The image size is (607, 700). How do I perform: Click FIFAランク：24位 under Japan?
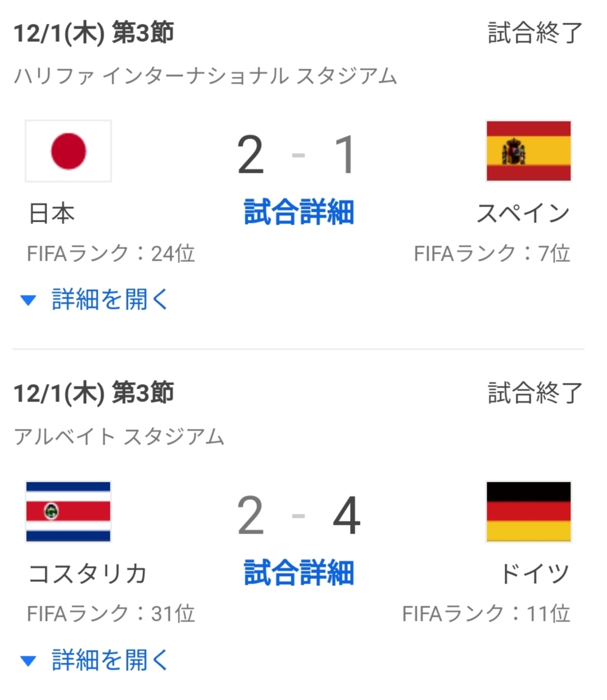point(110,254)
